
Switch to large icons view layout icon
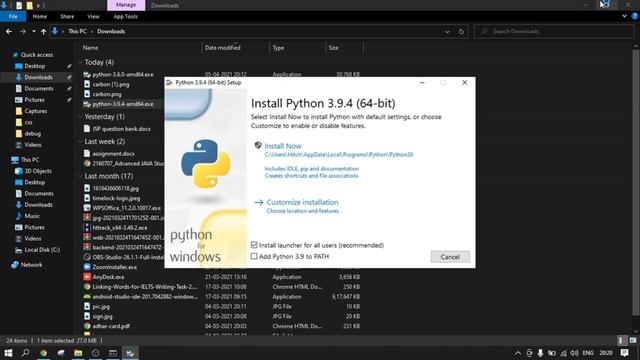tap(633, 340)
